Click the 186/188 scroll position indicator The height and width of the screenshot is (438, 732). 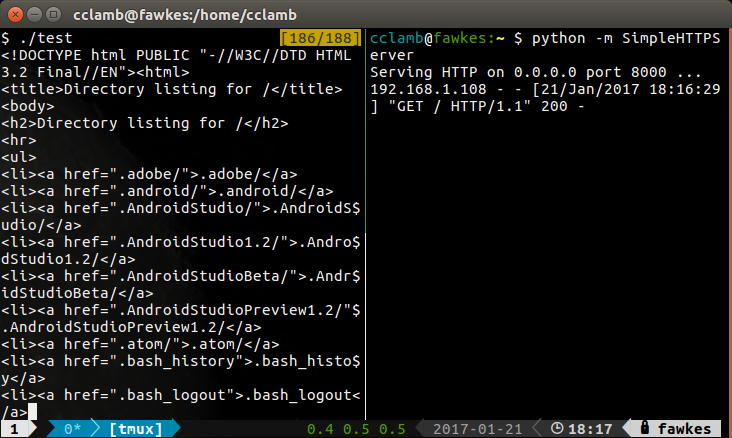(x=320, y=38)
